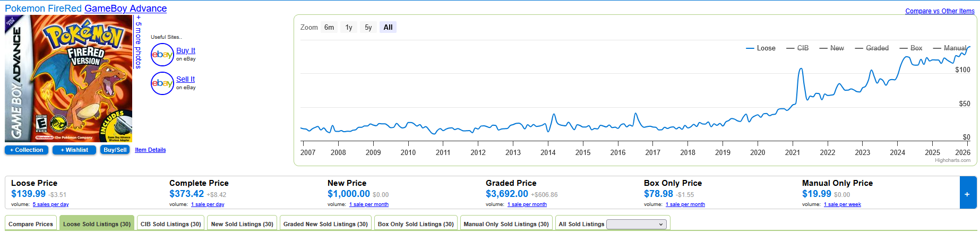
Task: Click the blue plus button beside Manual Only Price
Action: pyautogui.click(x=967, y=194)
